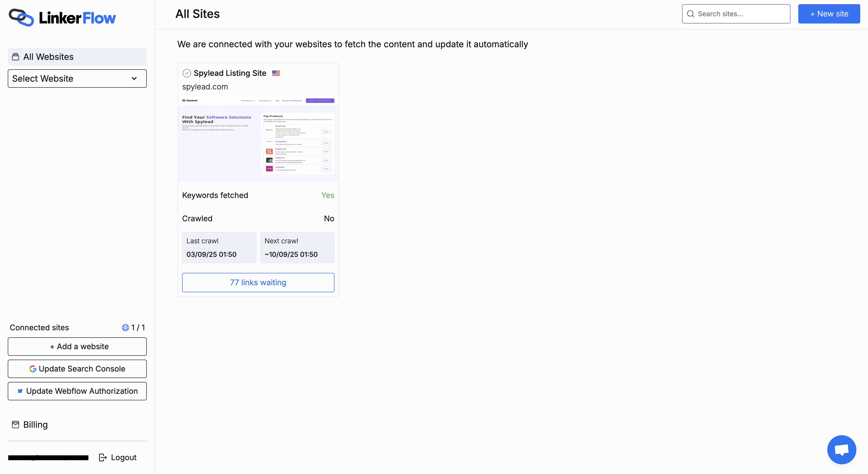Open the chat support bubble
This screenshot has height=474, width=868.
(x=841, y=449)
